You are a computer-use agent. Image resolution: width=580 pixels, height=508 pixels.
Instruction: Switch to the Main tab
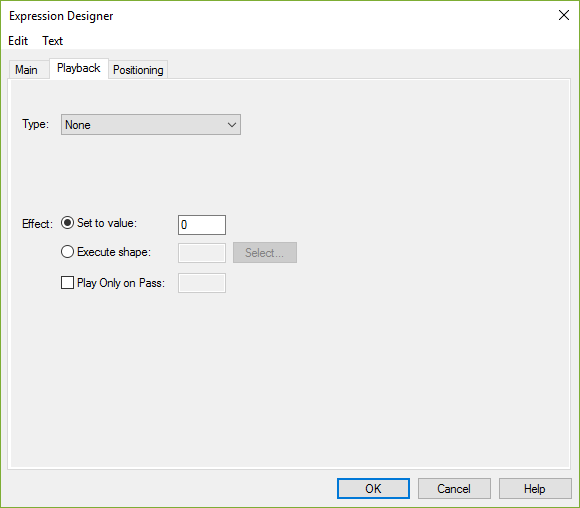[x=26, y=70]
